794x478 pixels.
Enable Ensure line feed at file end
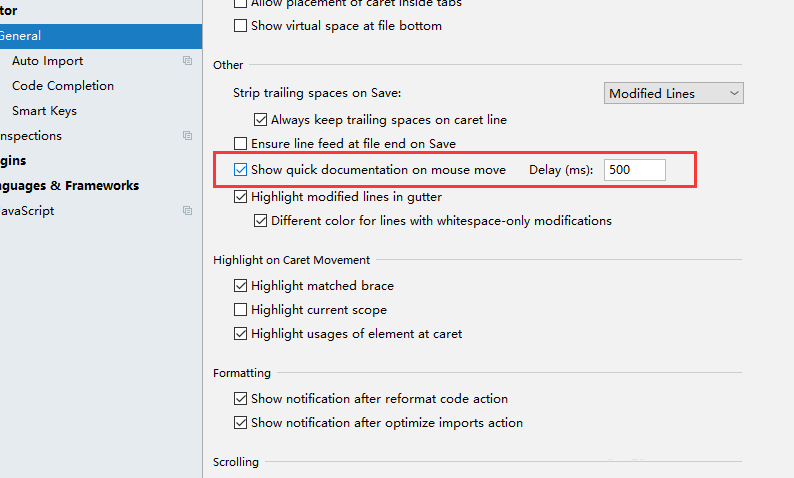(240, 144)
